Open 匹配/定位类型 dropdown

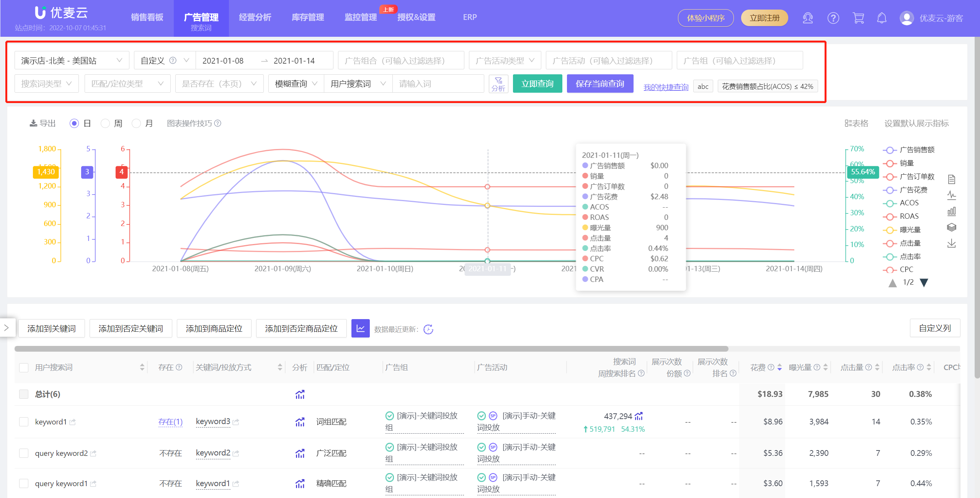click(x=127, y=84)
